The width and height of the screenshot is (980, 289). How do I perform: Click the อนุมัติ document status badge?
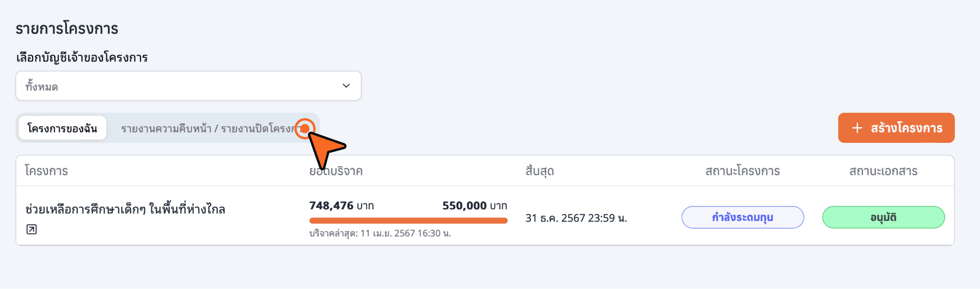(883, 217)
